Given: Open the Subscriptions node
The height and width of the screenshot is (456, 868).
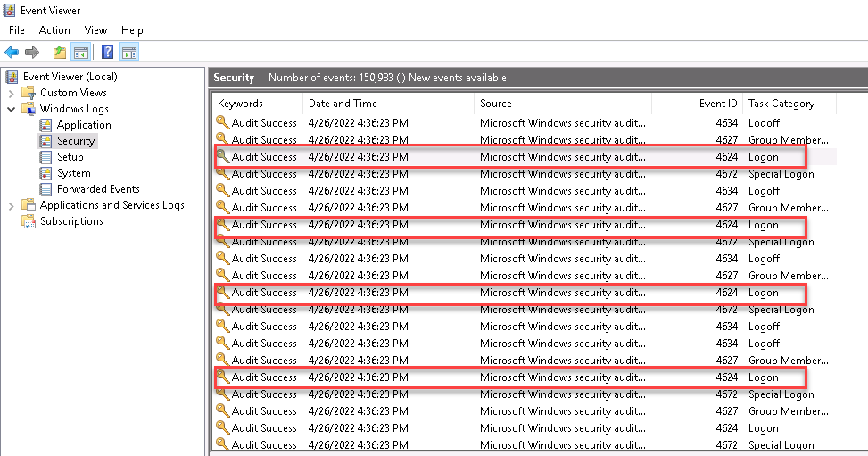Looking at the screenshot, I should [71, 221].
